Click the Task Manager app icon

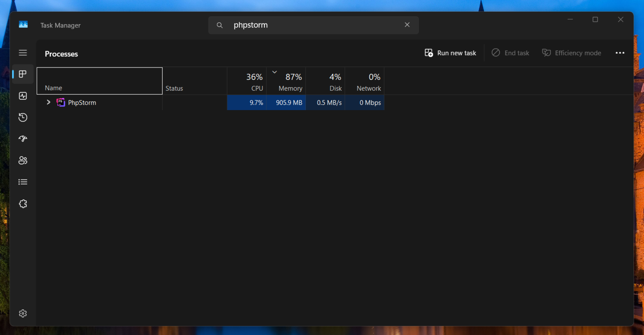[x=23, y=25]
